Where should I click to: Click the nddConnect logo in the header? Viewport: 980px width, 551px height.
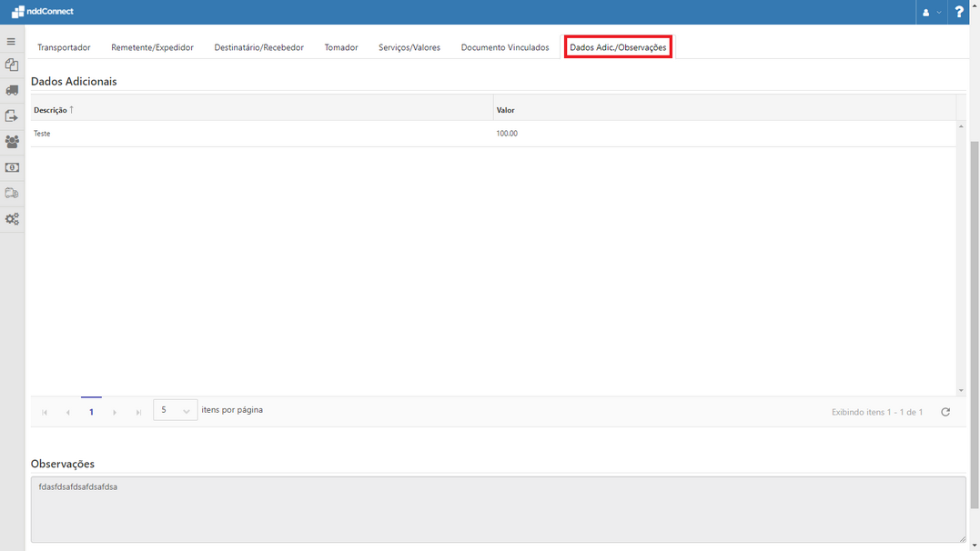pyautogui.click(x=43, y=12)
